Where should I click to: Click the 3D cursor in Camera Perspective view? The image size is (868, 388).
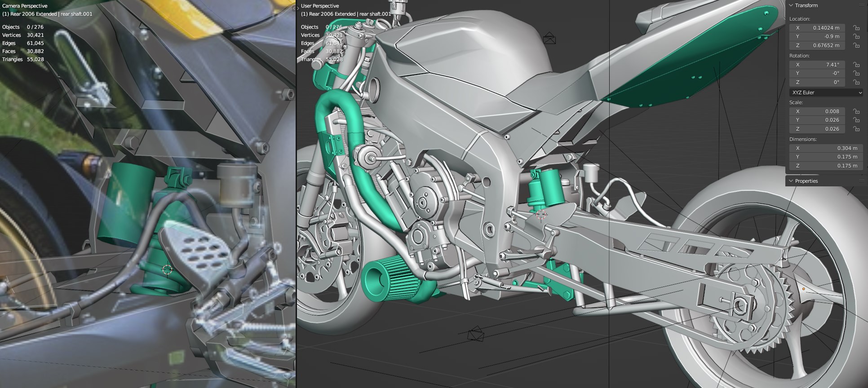tap(167, 270)
